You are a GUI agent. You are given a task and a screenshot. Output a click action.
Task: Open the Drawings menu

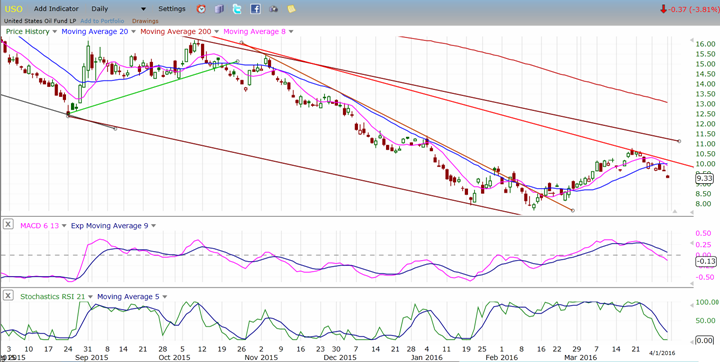coord(145,21)
